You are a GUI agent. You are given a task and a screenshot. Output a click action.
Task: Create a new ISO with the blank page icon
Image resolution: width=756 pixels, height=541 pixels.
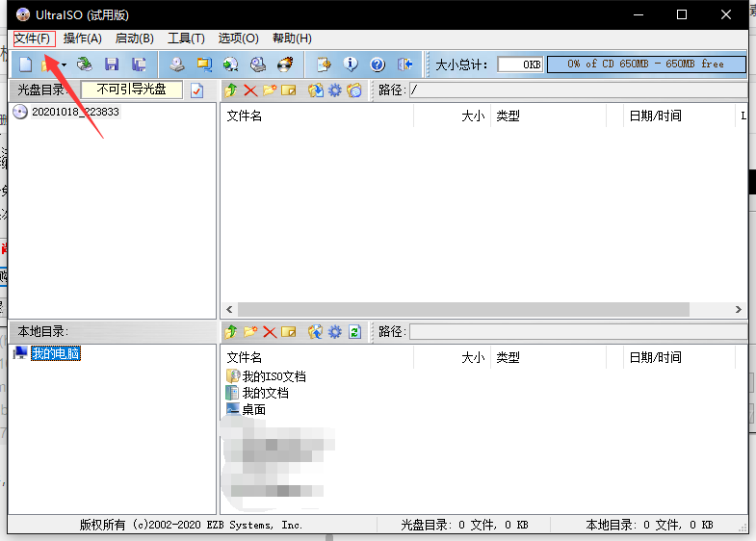tap(25, 64)
